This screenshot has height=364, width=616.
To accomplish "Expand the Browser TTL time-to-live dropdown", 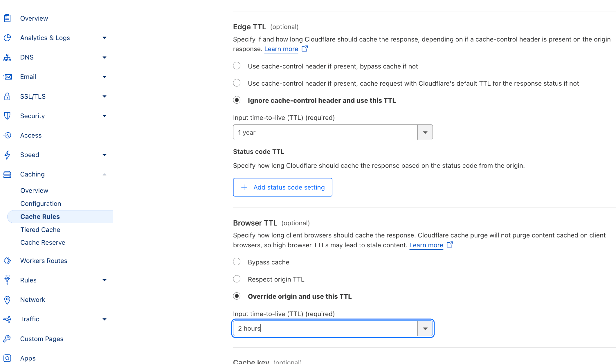I will click(425, 328).
